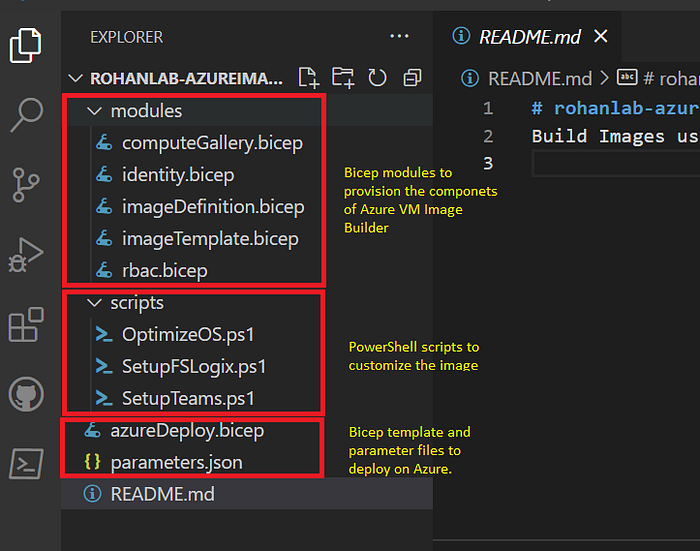Collapse all folders in Explorer

tap(412, 78)
